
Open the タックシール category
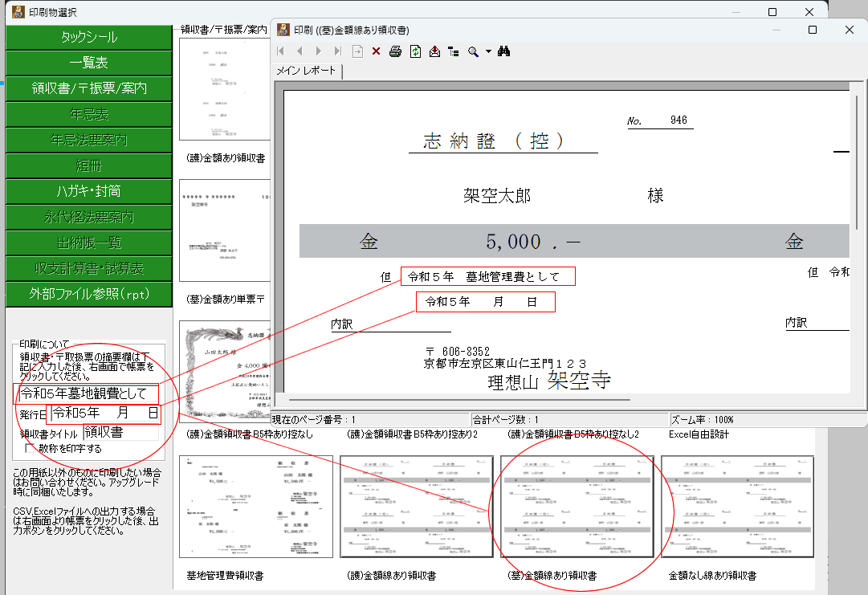coord(89,37)
